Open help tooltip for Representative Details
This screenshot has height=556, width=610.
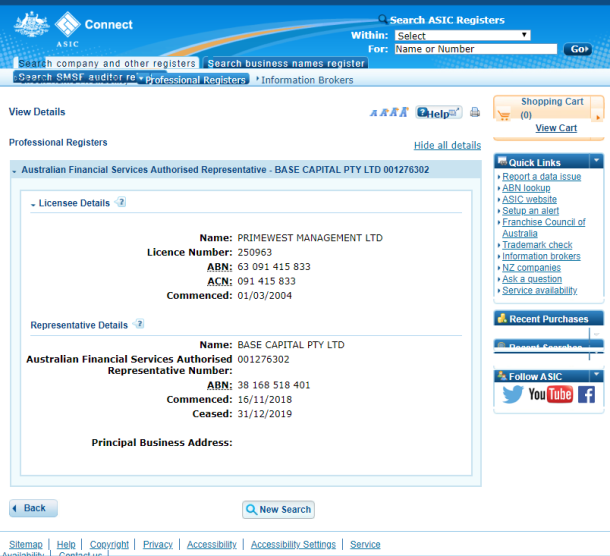[139, 324]
